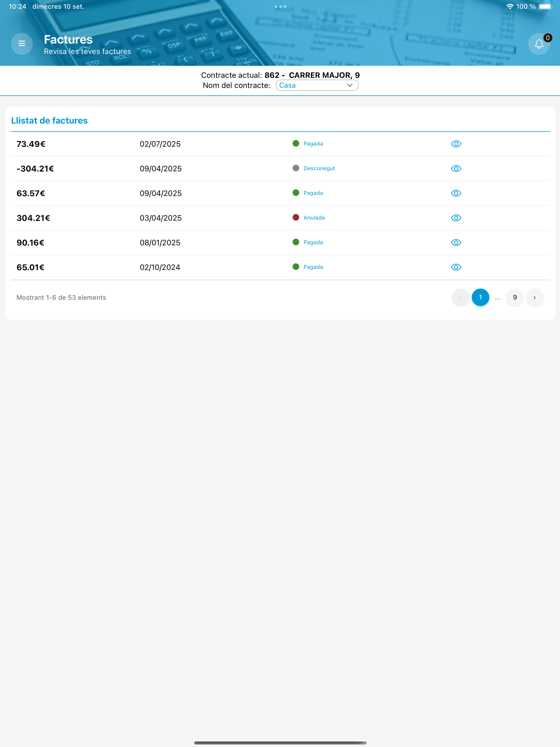The height and width of the screenshot is (747, 560).
Task: Tap the battery status icon
Action: tap(546, 7)
